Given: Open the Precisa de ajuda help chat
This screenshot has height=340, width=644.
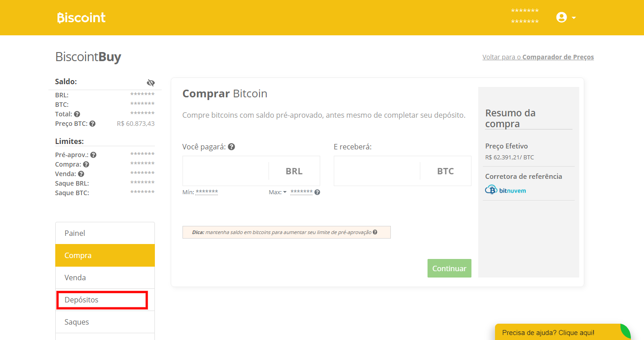Looking at the screenshot, I should (x=563, y=332).
